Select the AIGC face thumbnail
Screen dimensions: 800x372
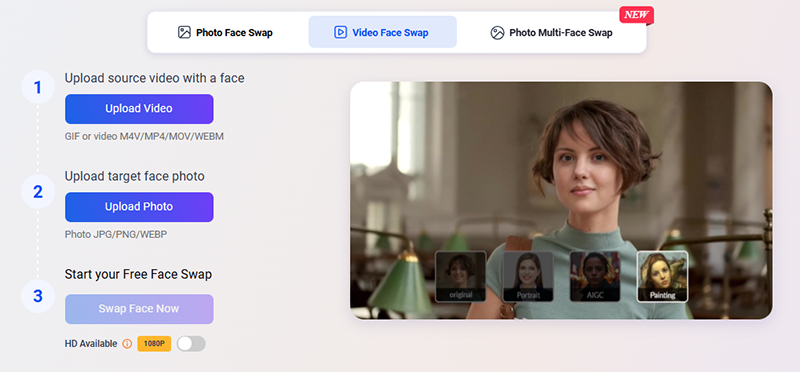pyautogui.click(x=595, y=276)
